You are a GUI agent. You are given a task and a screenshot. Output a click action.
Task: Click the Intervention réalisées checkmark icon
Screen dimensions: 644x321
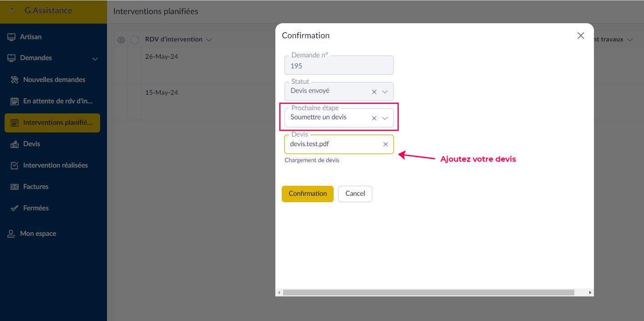tap(15, 165)
